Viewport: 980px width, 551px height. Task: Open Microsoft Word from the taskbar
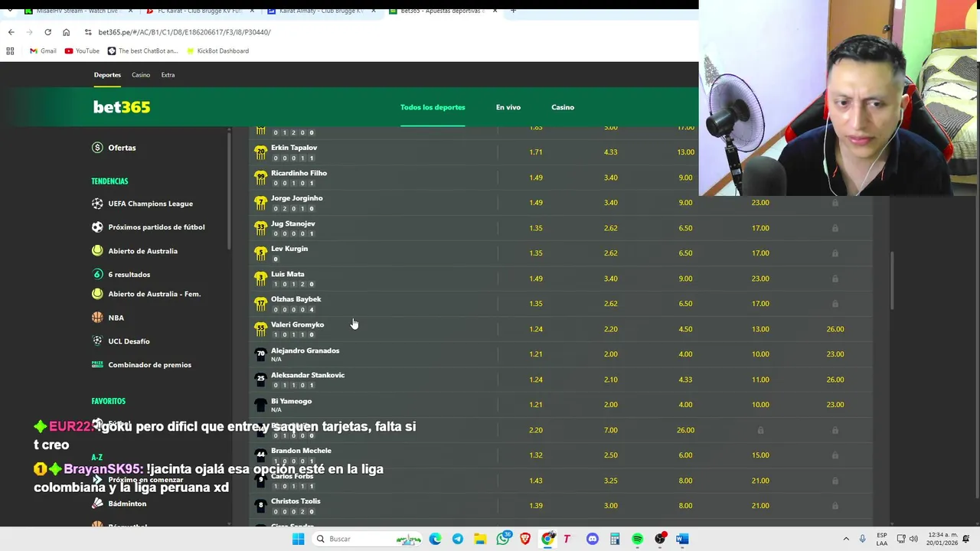pyautogui.click(x=682, y=539)
